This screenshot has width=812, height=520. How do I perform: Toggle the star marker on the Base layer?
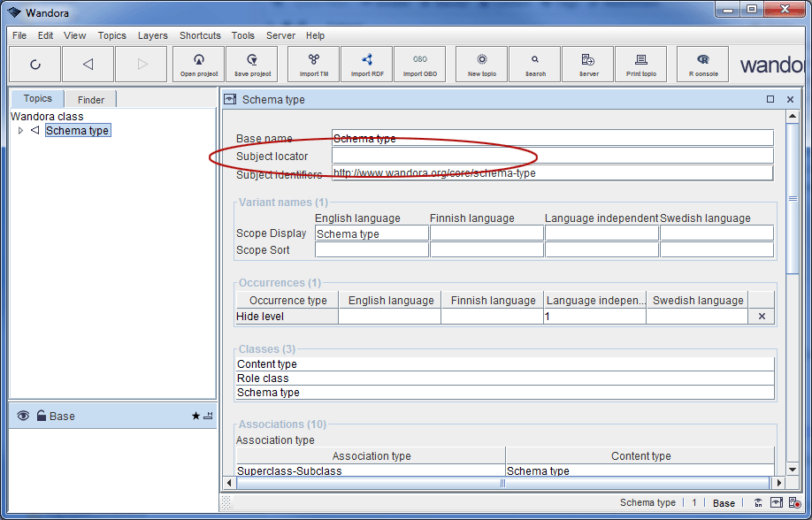195,416
